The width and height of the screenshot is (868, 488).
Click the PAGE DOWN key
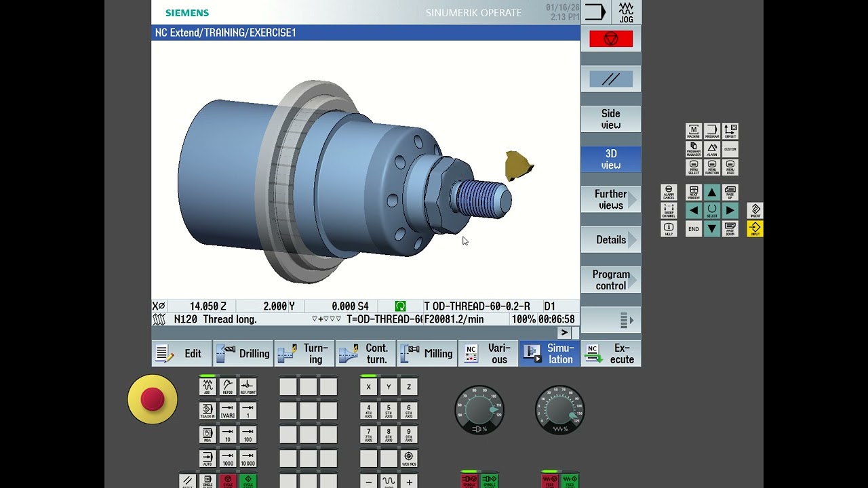[x=730, y=229]
